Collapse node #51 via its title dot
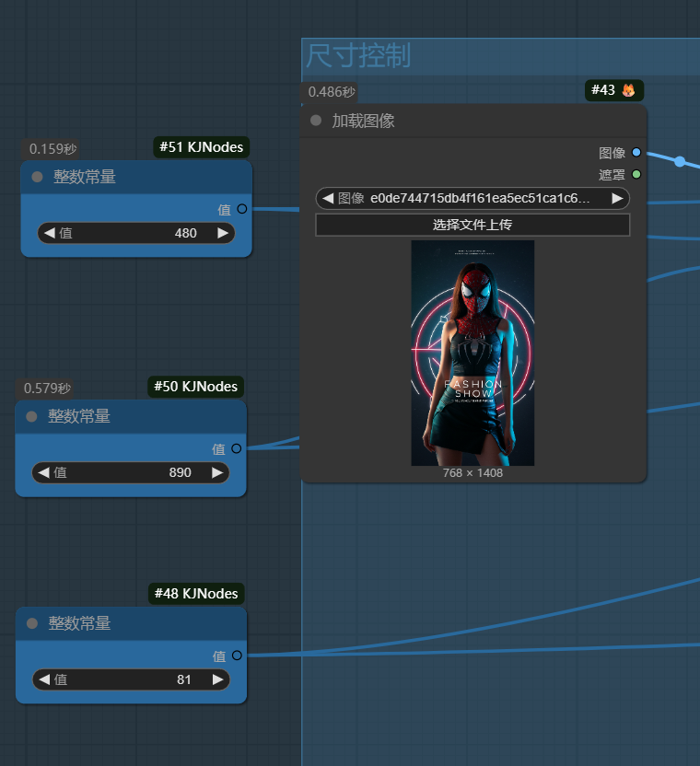The image size is (700, 766). 37,177
